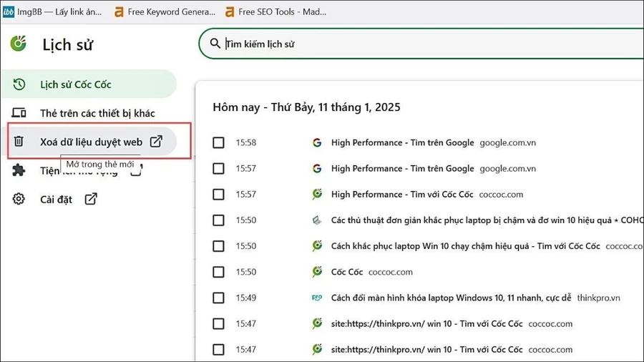Open Lịch sử Cốc Cốc in sidebar

(88, 84)
